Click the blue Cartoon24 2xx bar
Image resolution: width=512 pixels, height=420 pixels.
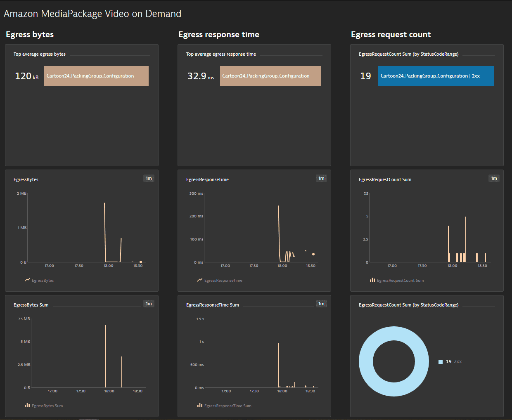pos(436,76)
